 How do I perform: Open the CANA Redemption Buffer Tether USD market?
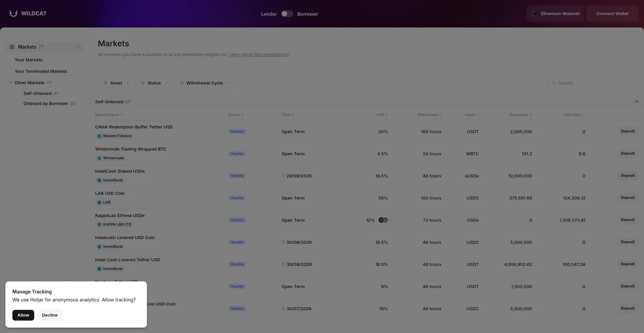coord(134,127)
